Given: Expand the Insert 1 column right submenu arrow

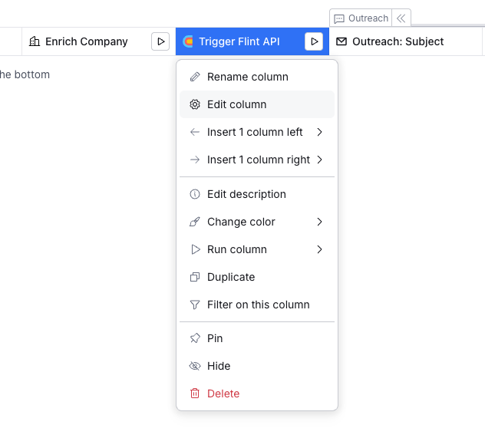Looking at the screenshot, I should 319,160.
